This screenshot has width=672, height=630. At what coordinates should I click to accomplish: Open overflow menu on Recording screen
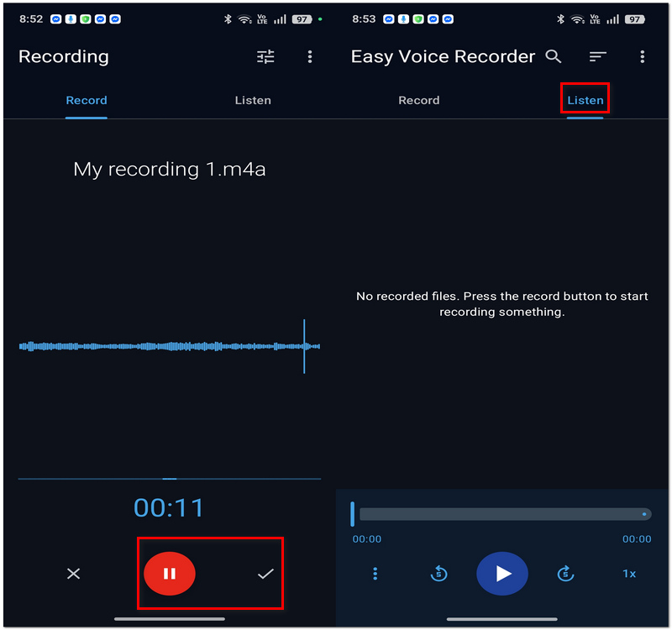coord(310,56)
